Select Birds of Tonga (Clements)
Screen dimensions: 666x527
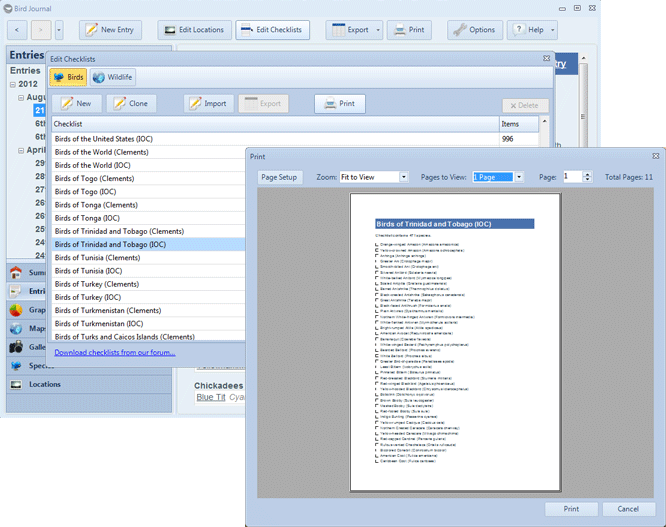click(x=149, y=205)
